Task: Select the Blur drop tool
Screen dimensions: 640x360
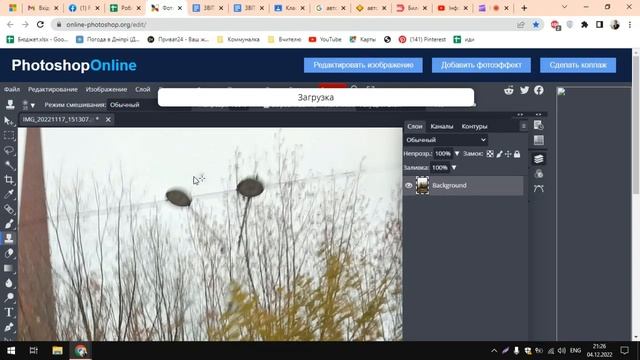Action: pyautogui.click(x=9, y=283)
